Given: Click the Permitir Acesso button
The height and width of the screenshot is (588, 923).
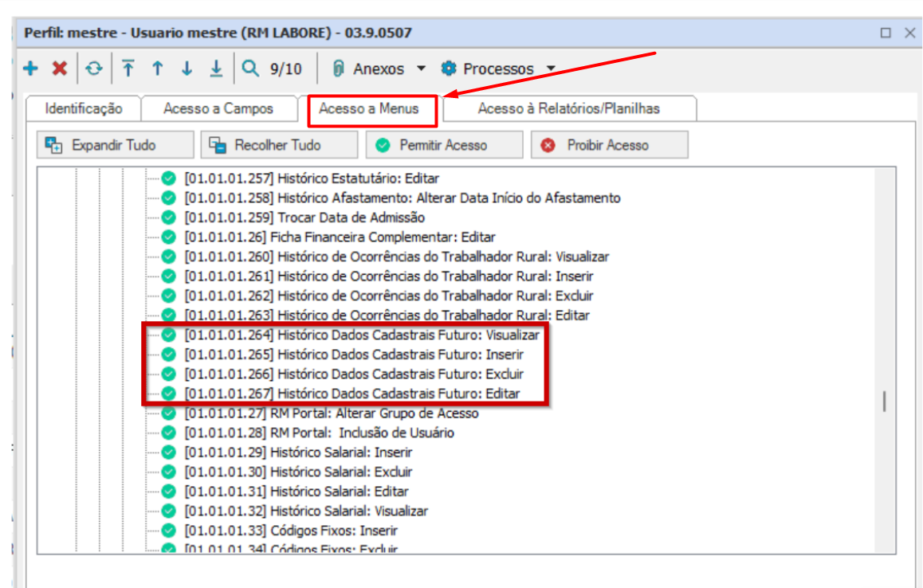Looking at the screenshot, I should (444, 145).
